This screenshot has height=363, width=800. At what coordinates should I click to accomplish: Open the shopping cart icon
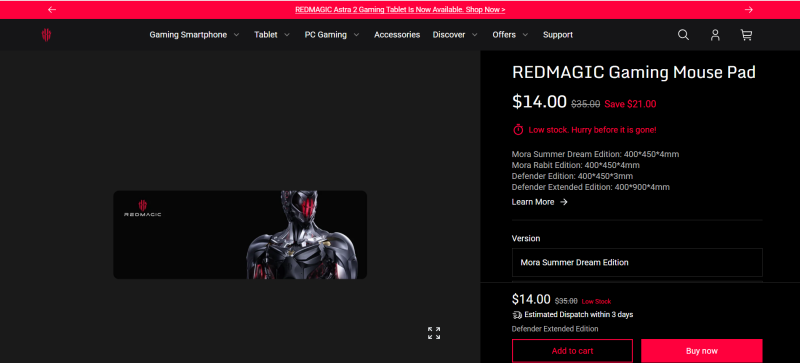click(746, 35)
